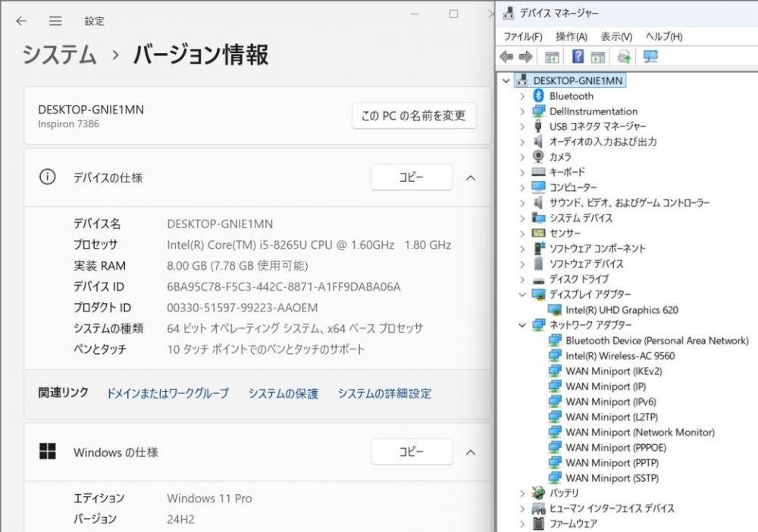Select Bluetooth Device (Personal Area Network) entry
758x532 pixels.
pyautogui.click(x=657, y=341)
